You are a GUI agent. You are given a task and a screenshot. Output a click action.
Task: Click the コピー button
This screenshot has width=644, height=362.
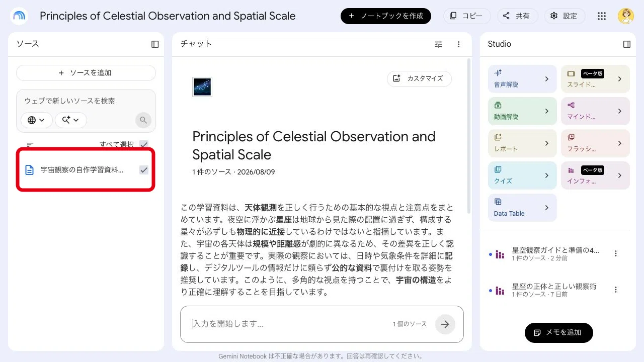(467, 16)
